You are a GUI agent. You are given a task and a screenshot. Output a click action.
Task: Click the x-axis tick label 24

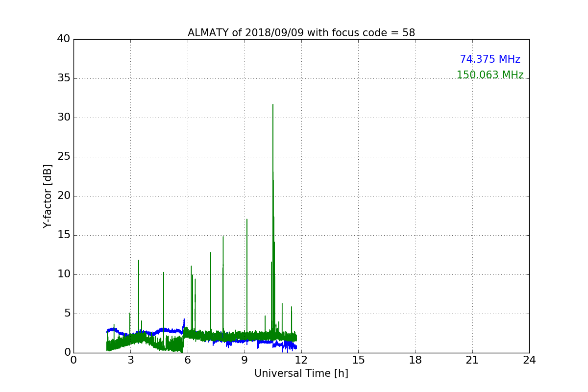pyautogui.click(x=529, y=360)
